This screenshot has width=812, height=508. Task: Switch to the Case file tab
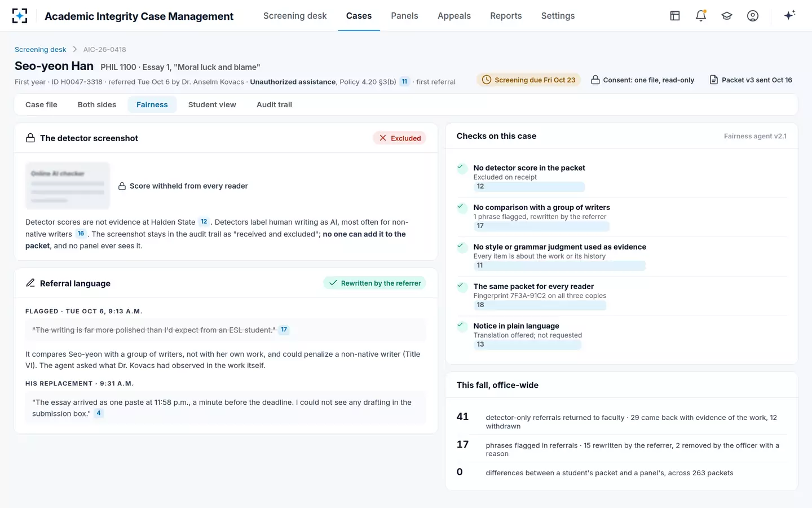pos(41,104)
